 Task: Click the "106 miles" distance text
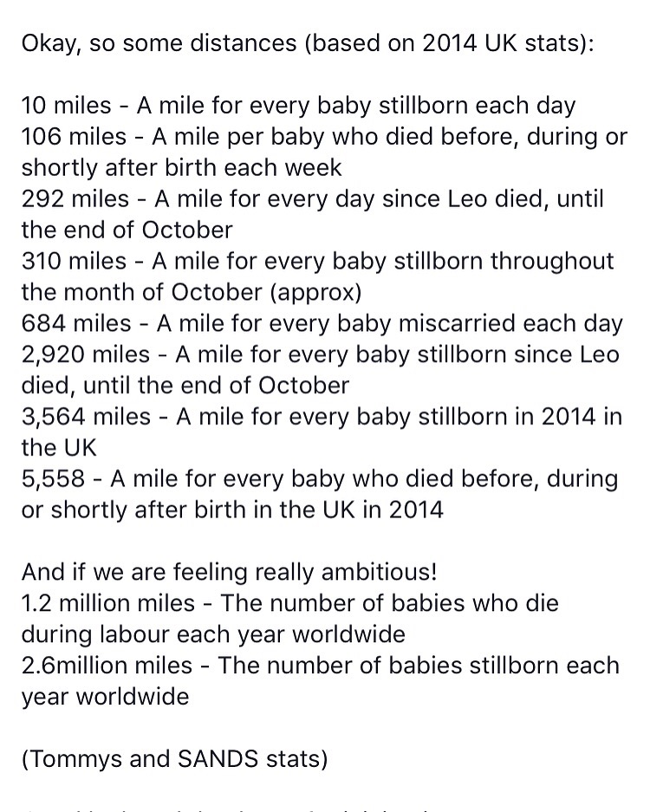coord(77,137)
